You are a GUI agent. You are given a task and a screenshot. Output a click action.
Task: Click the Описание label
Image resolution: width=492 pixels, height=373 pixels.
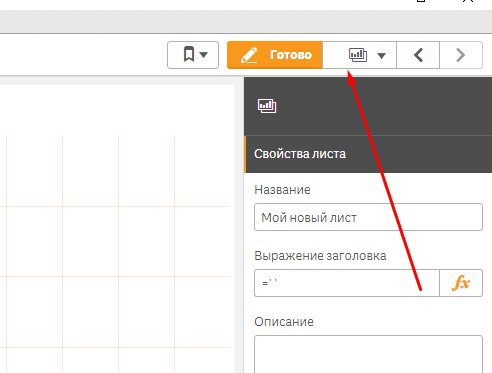coord(284,322)
